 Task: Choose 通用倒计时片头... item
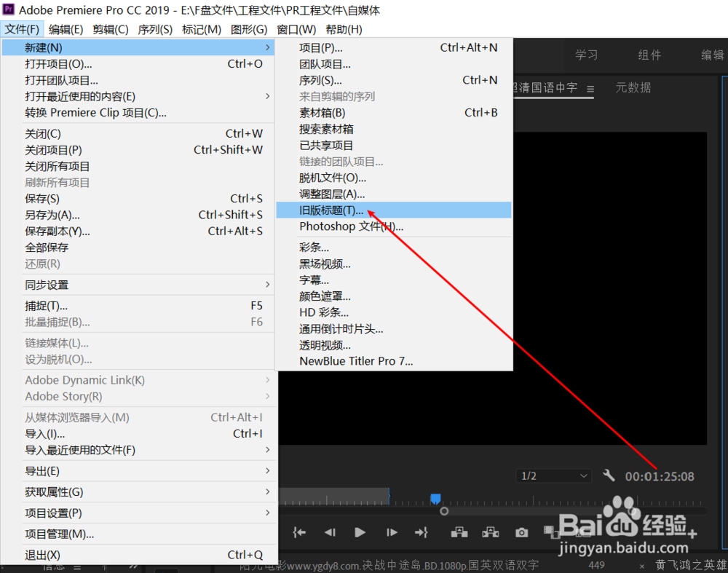394,329
